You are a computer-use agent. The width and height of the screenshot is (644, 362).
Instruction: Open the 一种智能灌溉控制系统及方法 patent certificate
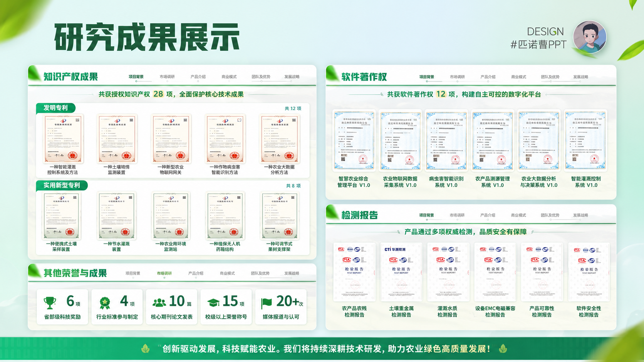tap(63, 138)
